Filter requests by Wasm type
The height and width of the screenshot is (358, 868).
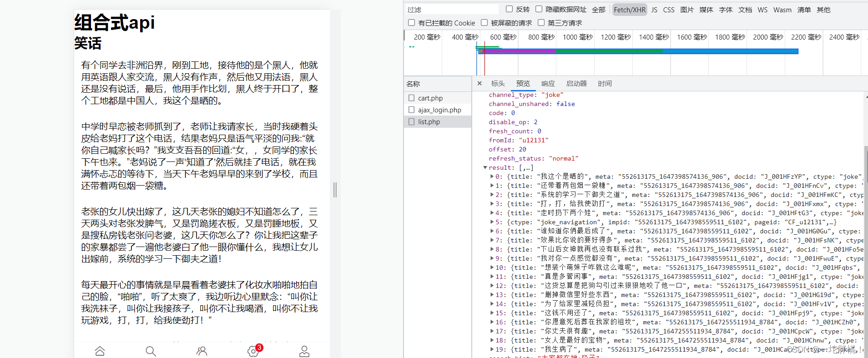click(782, 10)
